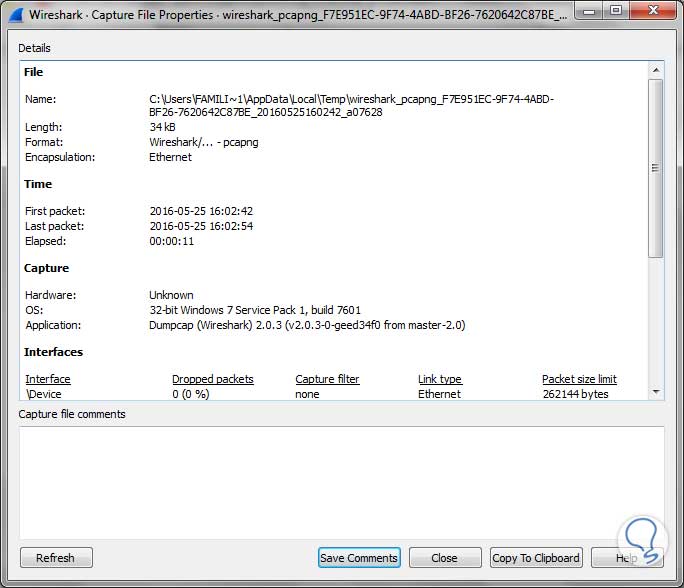Click Hardware value Unknown
The image size is (684, 588).
pyautogui.click(x=171, y=295)
